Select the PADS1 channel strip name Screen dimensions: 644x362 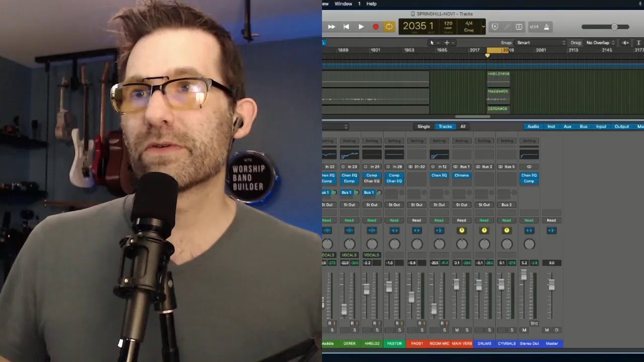click(x=417, y=343)
